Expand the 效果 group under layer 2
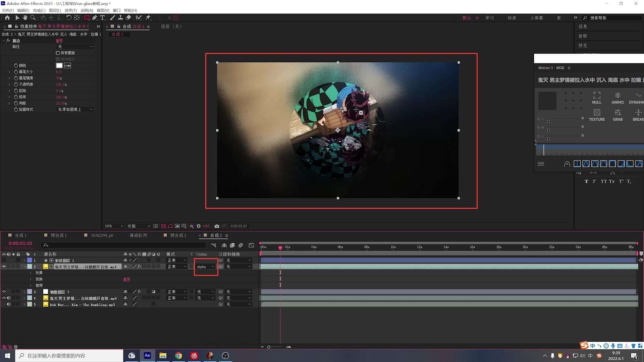 31,273
